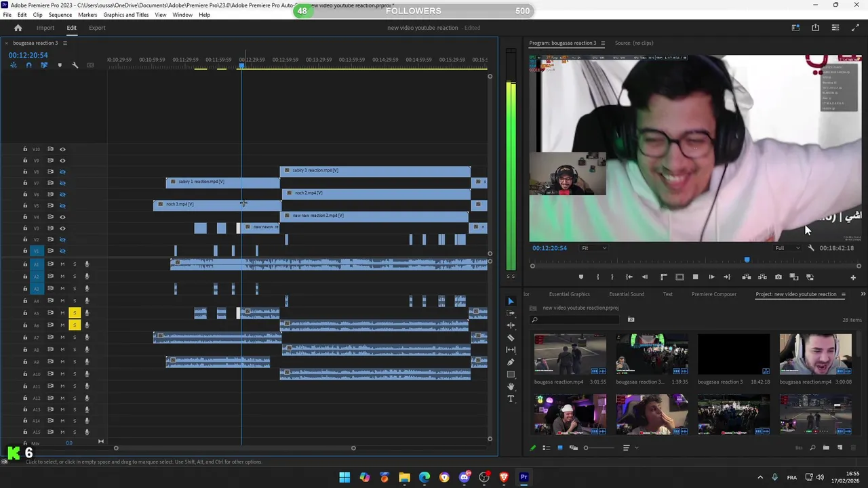Open the Home screen icon
868x488 pixels.
click(18, 28)
